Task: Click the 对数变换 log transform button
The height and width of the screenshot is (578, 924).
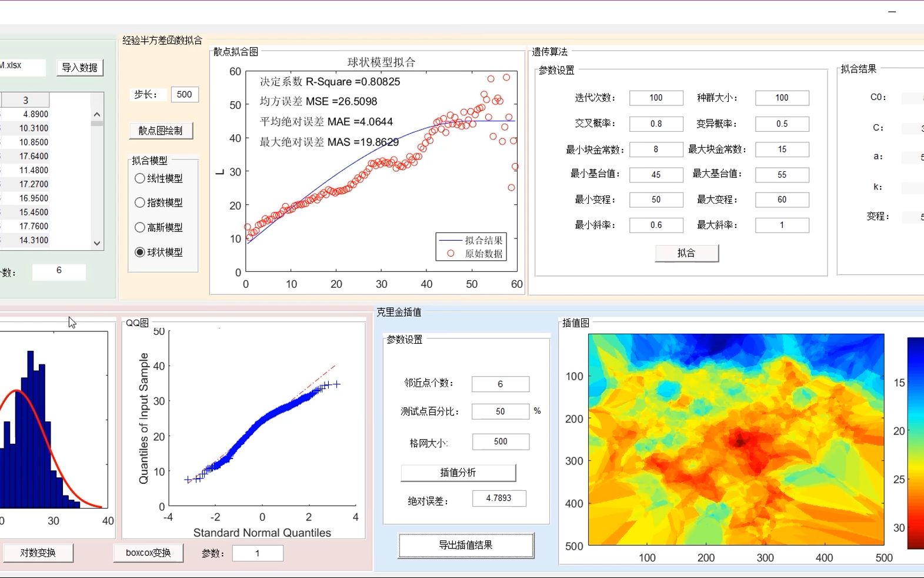Action: pyautogui.click(x=38, y=553)
